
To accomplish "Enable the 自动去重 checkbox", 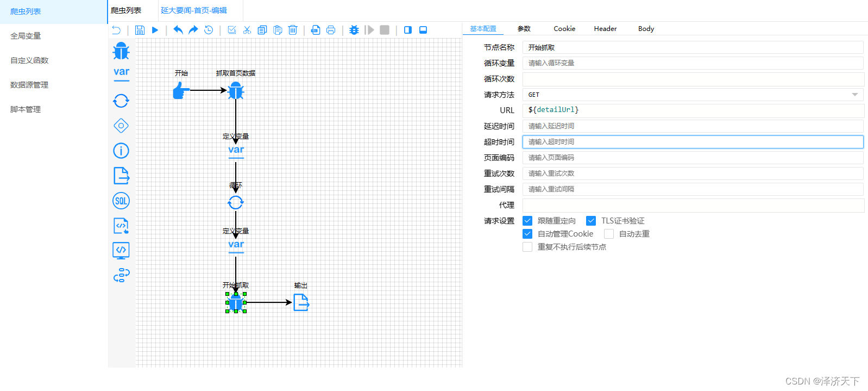I will pyautogui.click(x=609, y=234).
